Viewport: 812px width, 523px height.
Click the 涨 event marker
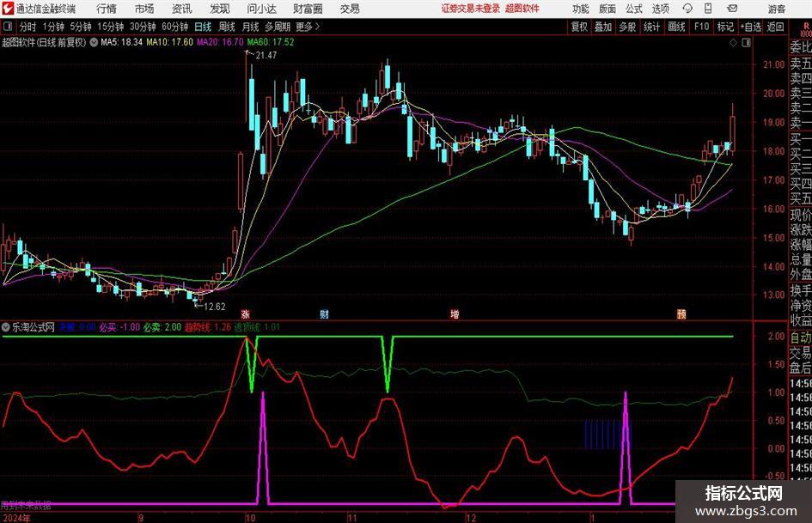[x=246, y=313]
